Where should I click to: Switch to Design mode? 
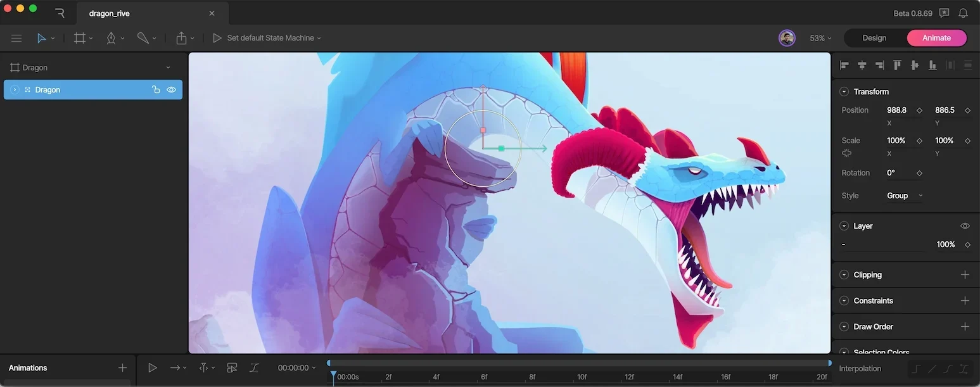coord(874,38)
